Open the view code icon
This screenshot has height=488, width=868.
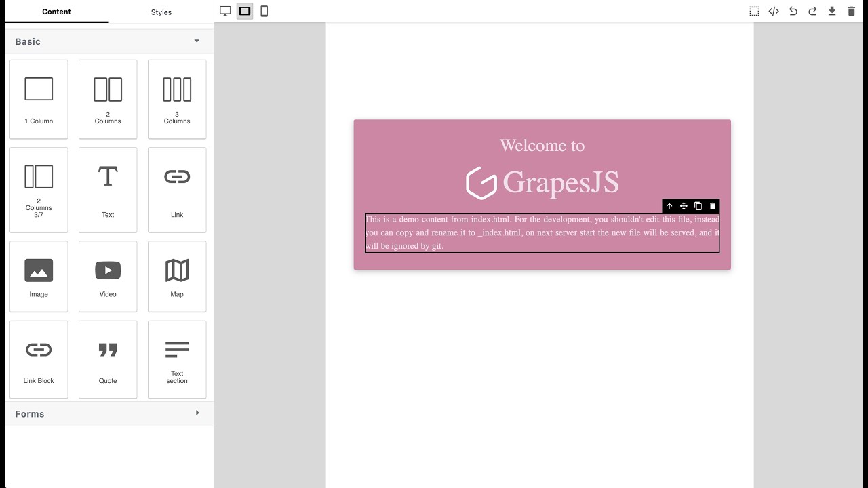coord(774,11)
